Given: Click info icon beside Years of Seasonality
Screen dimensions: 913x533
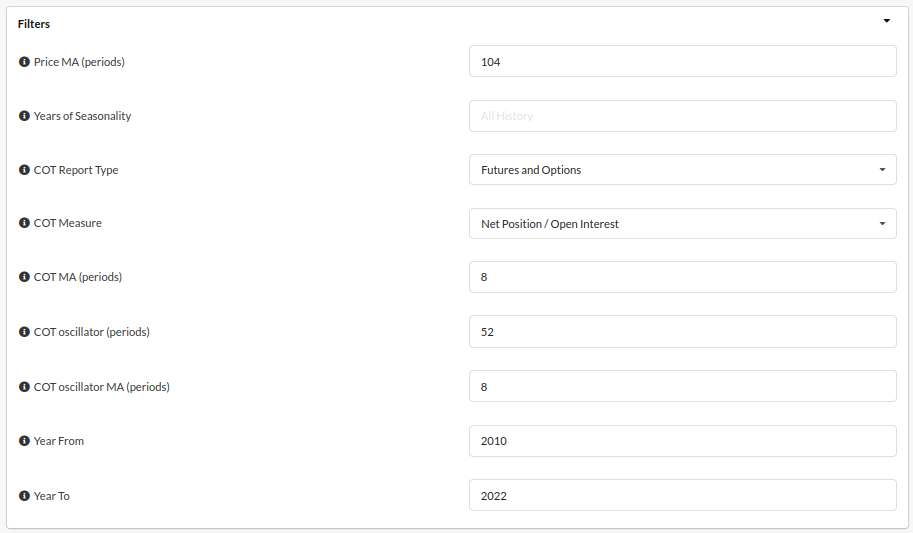Looking at the screenshot, I should 24,116.
